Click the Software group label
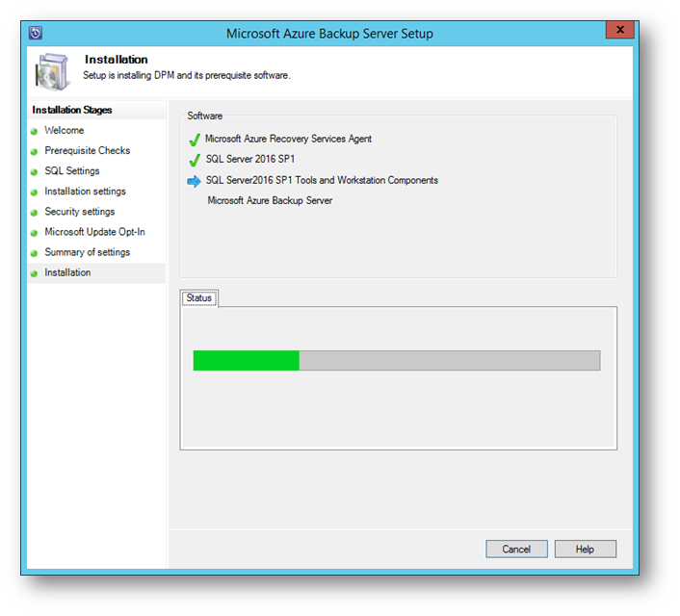Image resolution: width=680 pixels, height=616 pixels. tap(205, 116)
